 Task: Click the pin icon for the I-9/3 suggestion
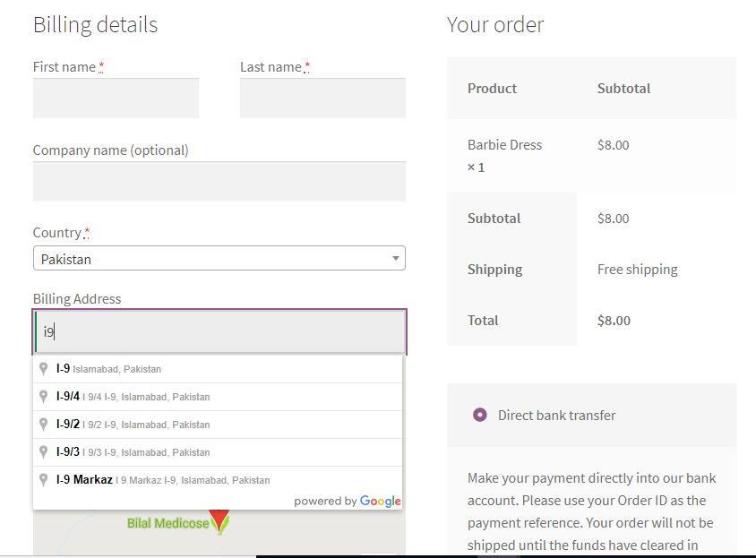click(43, 451)
